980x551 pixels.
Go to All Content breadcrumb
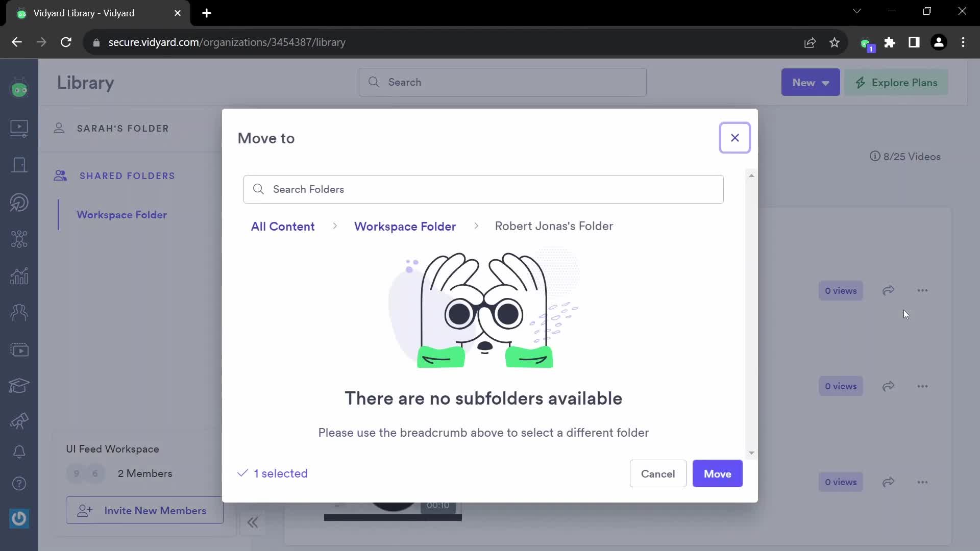point(282,226)
